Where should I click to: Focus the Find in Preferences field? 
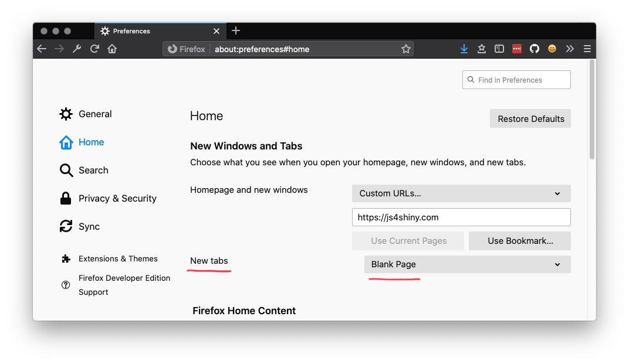point(516,80)
